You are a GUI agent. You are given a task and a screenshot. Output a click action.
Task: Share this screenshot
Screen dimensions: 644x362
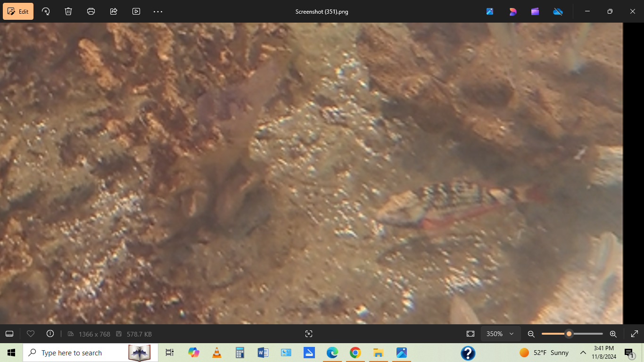[113, 11]
